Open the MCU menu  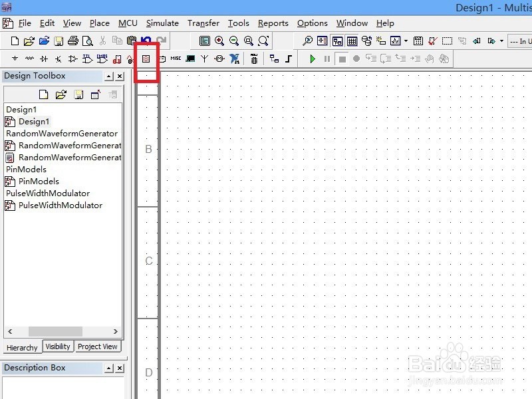point(128,23)
